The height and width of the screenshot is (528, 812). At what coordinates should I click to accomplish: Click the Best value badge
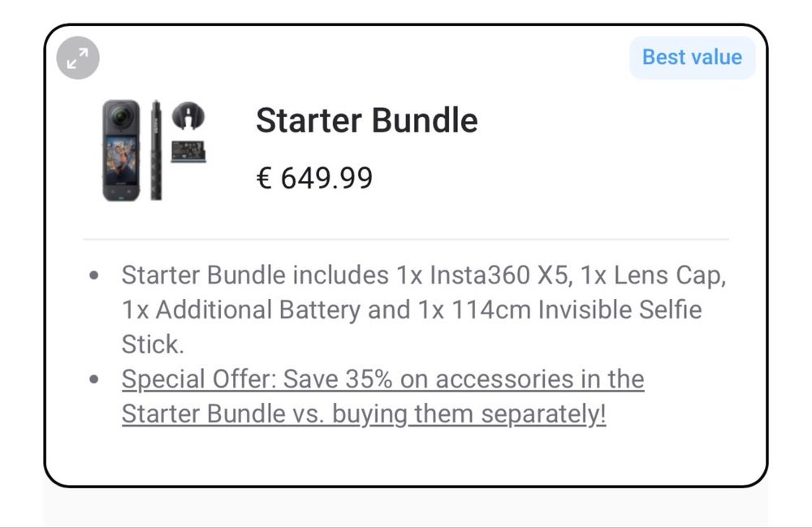692,58
